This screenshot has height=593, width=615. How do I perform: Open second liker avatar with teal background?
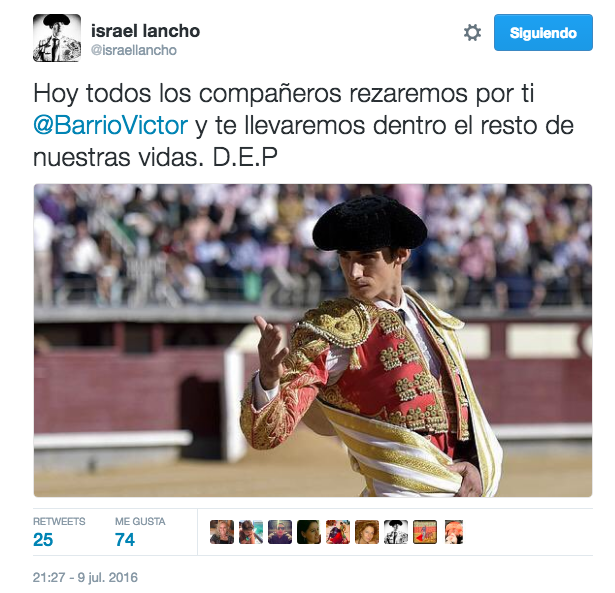click(x=251, y=532)
